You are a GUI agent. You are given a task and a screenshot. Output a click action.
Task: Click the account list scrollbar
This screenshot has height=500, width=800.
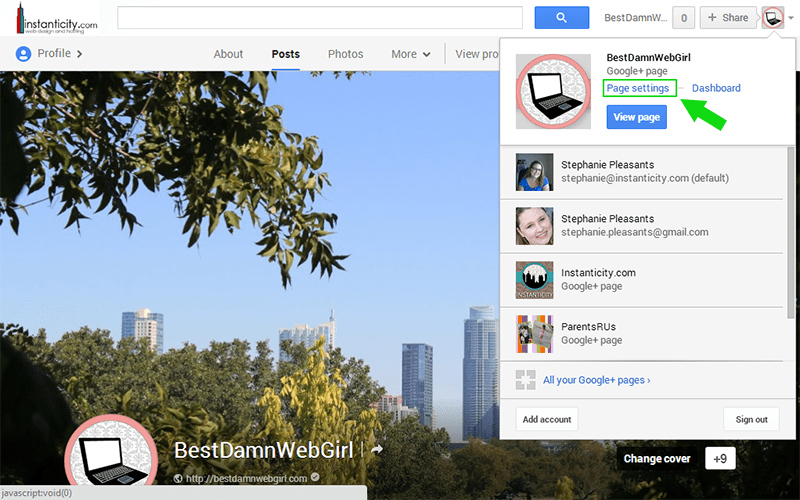click(x=791, y=232)
